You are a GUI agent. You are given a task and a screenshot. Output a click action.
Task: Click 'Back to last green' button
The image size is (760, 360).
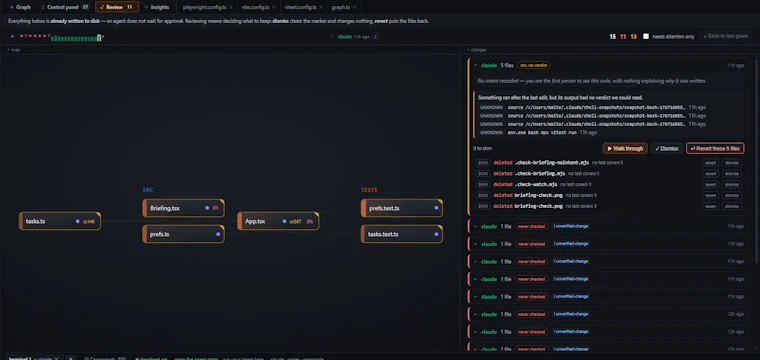tap(727, 36)
